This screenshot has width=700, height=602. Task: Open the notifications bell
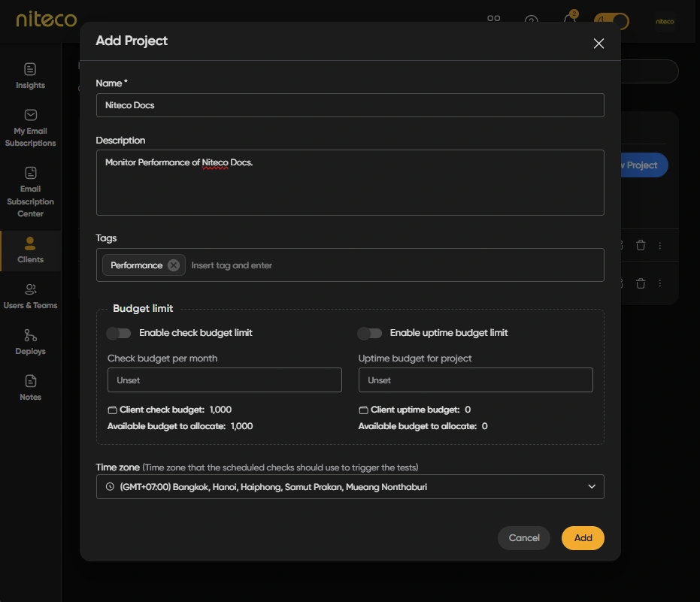coord(570,20)
